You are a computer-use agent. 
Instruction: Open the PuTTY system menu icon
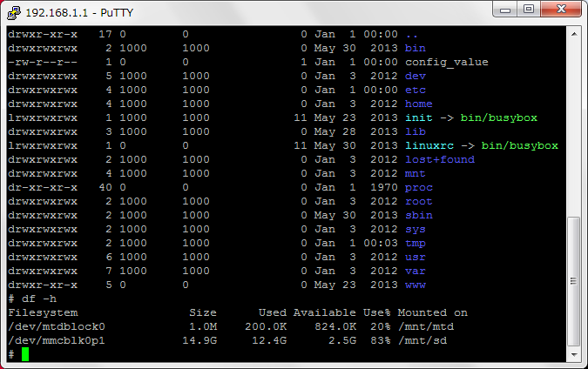pos(13,12)
